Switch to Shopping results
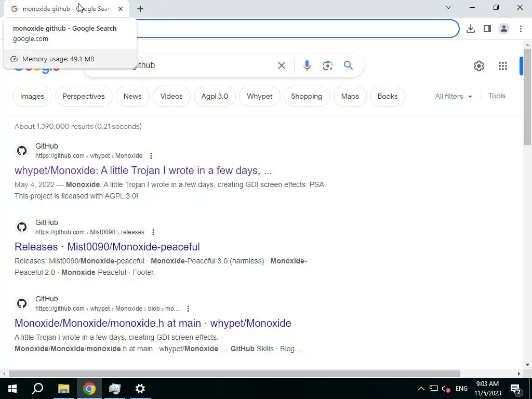The height and width of the screenshot is (399, 532). coord(307,96)
